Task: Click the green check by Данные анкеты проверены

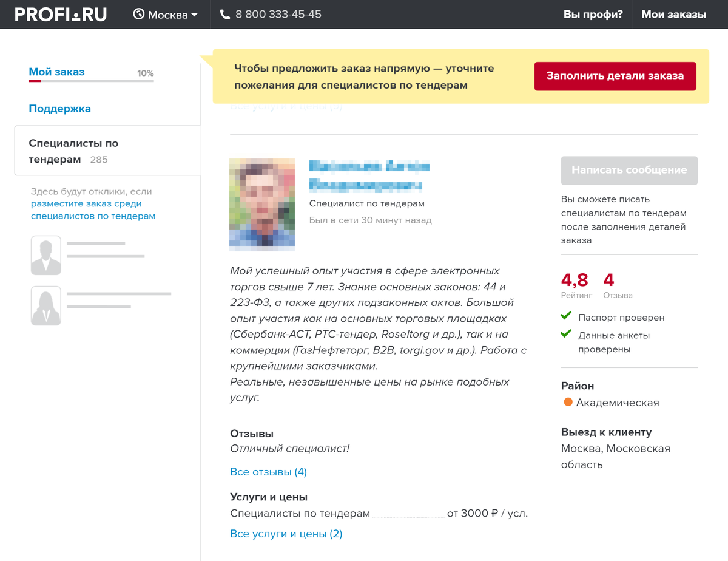Action: pos(567,334)
